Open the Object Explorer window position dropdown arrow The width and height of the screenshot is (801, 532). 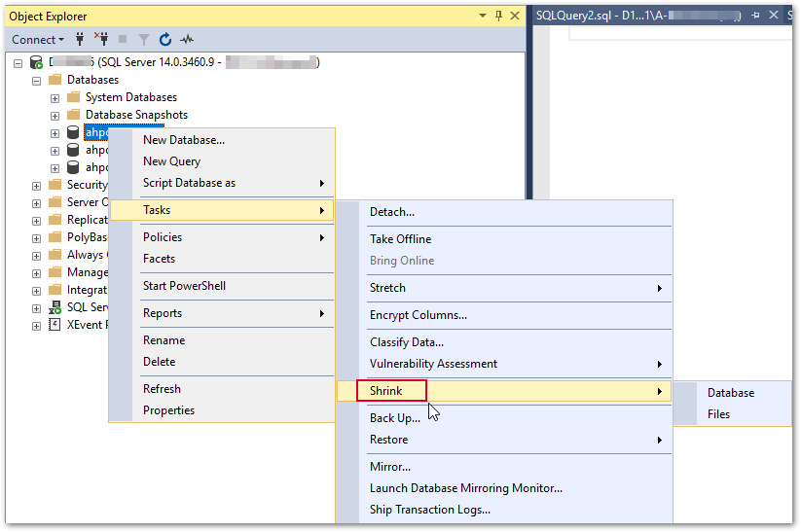tap(483, 16)
